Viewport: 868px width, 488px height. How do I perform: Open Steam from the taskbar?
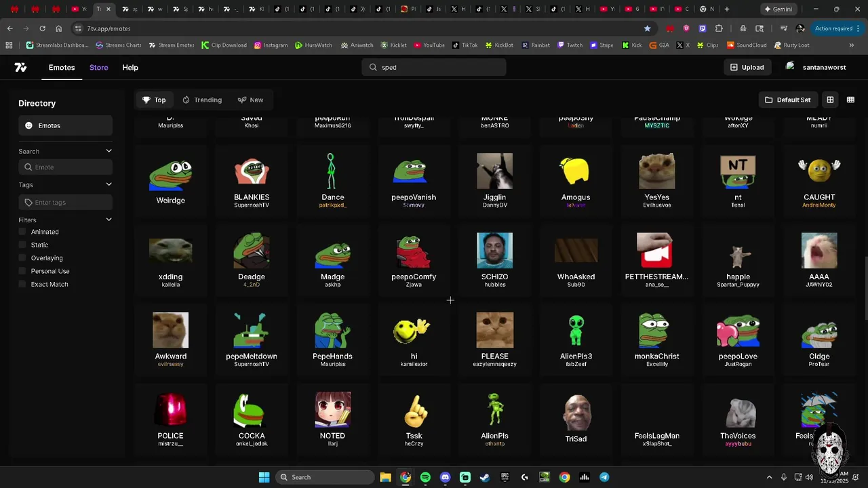click(485, 477)
